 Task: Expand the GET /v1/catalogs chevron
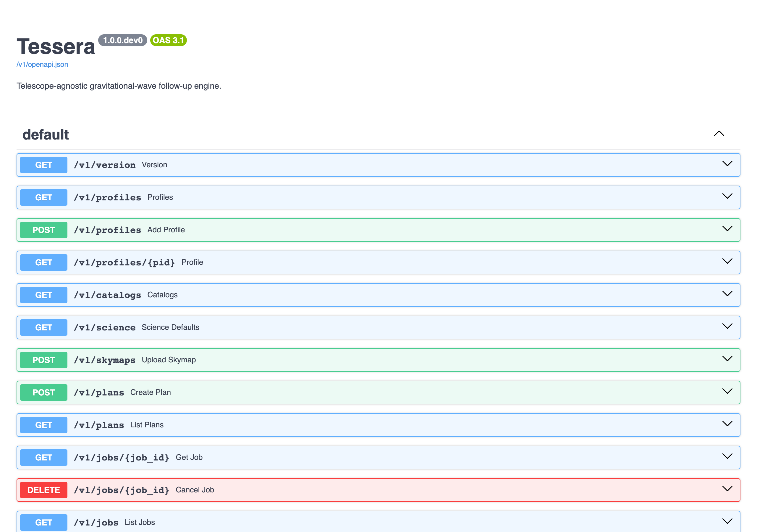(x=727, y=294)
